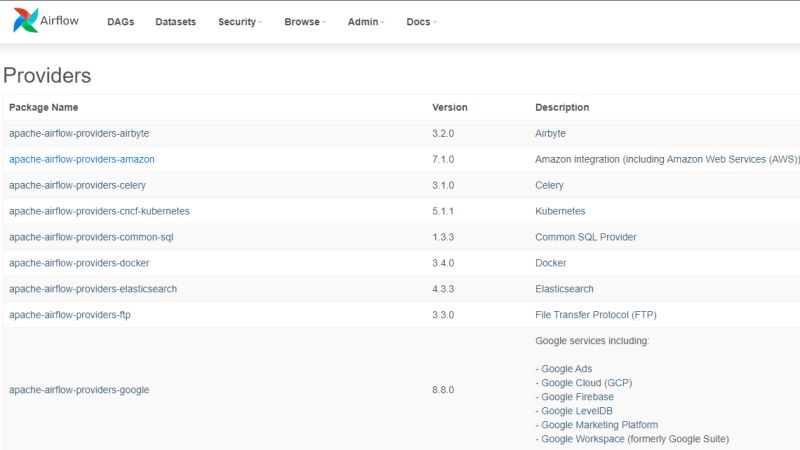Select version 3.3.0 in ftp row
The height and width of the screenshot is (450, 800).
pos(443,315)
